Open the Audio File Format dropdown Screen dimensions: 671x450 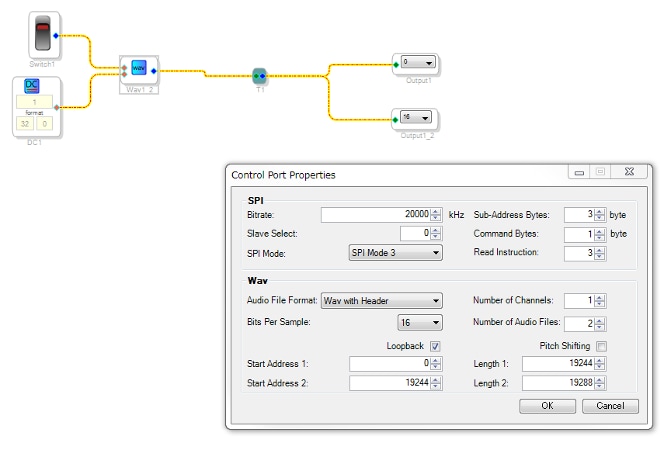pyautogui.click(x=382, y=301)
